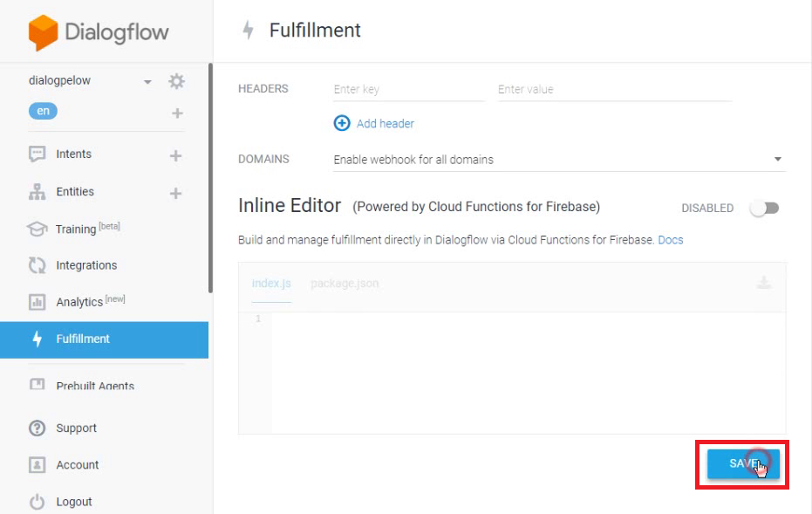
Task: Open the agent selector dropdown arrow
Action: pyautogui.click(x=147, y=82)
